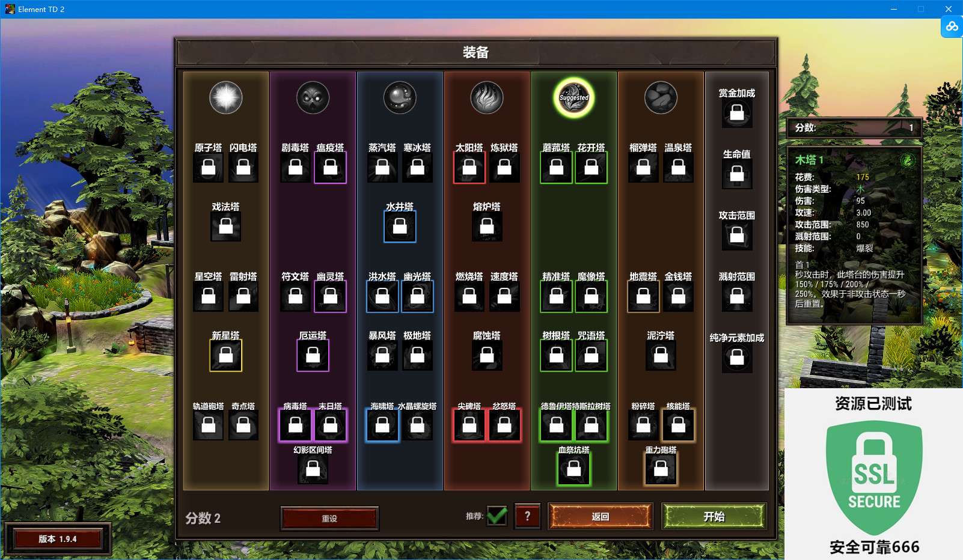
Task: Click the locked 水井塔 tower slot
Action: 400,227
